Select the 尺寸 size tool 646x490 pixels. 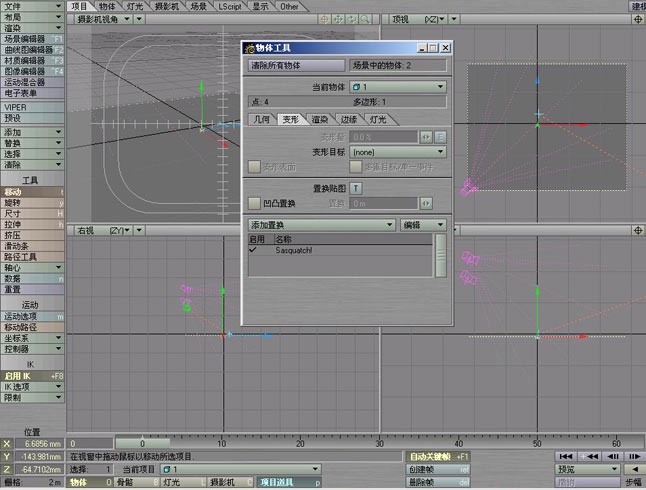tap(32, 213)
